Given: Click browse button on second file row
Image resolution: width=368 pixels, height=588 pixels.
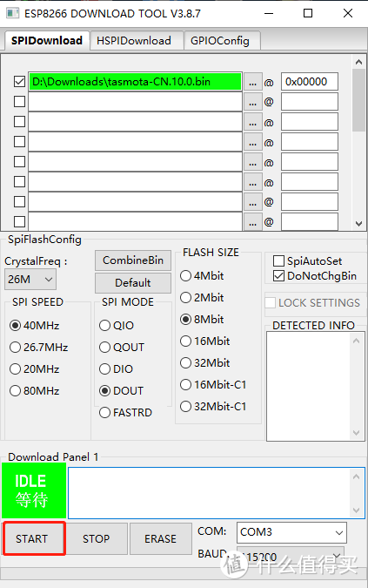Looking at the screenshot, I should (x=252, y=102).
